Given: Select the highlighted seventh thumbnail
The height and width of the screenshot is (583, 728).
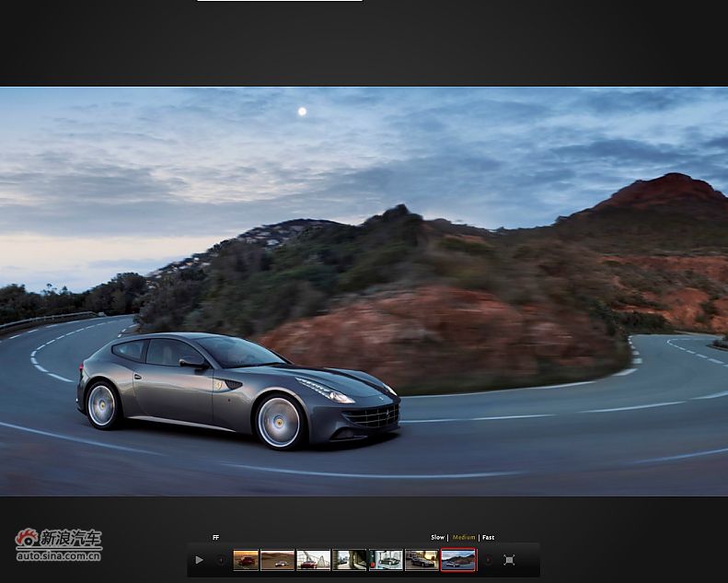Looking at the screenshot, I should point(457,560).
